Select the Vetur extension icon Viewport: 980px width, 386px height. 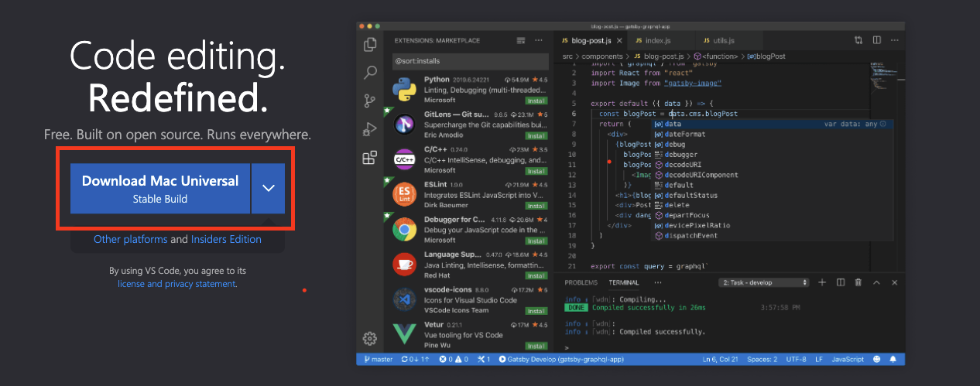[x=406, y=334]
